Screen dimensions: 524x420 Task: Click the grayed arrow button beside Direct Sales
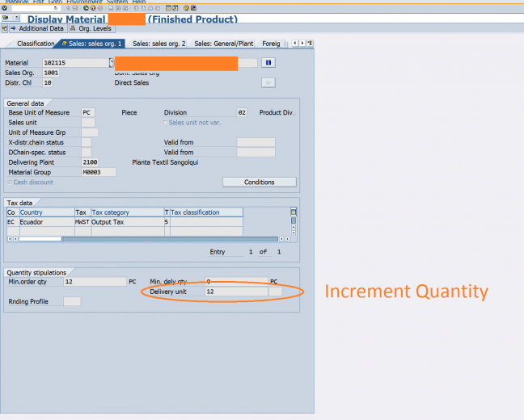point(268,82)
